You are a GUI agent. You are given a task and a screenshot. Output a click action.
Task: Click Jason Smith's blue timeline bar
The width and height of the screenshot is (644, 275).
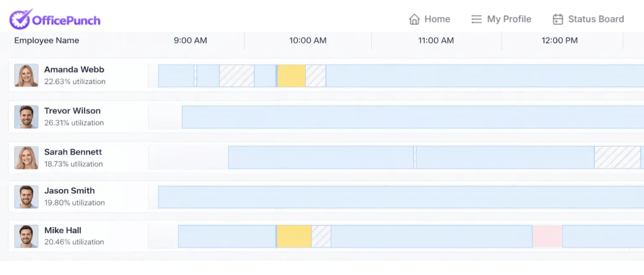(x=398, y=197)
